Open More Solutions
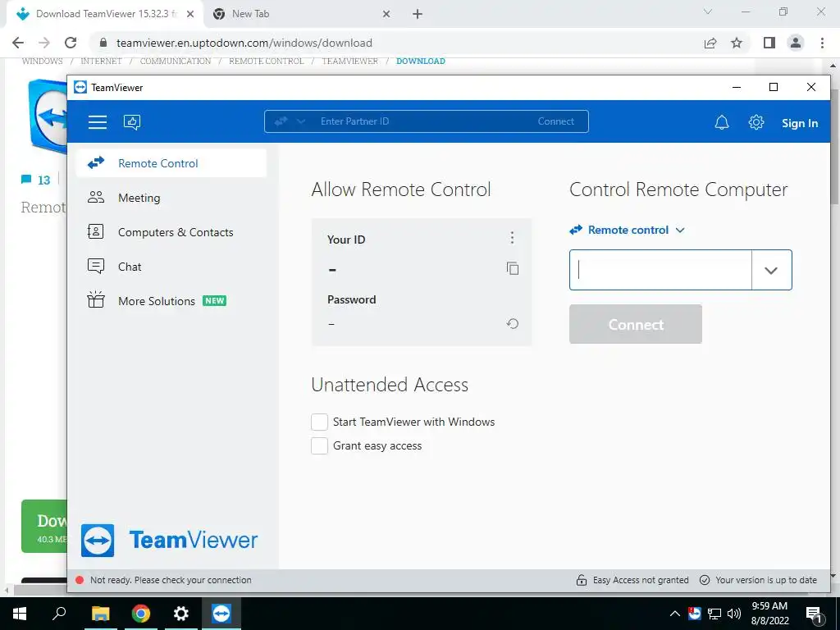The width and height of the screenshot is (840, 630). (171, 300)
